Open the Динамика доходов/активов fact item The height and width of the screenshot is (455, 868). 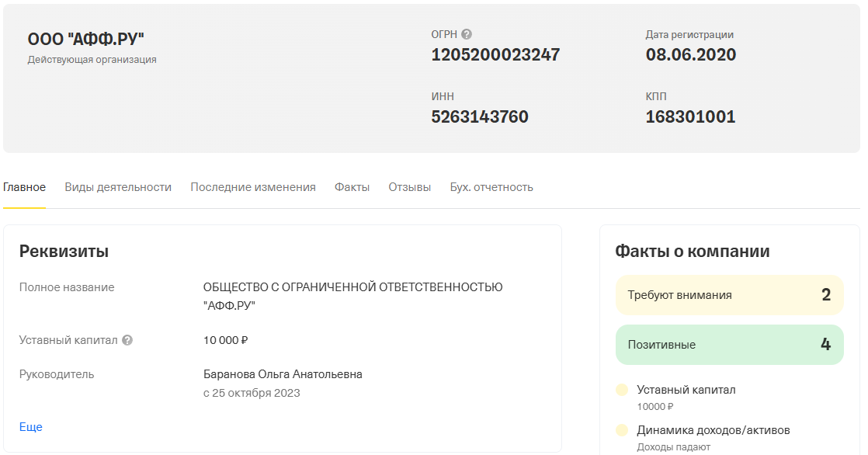[713, 430]
